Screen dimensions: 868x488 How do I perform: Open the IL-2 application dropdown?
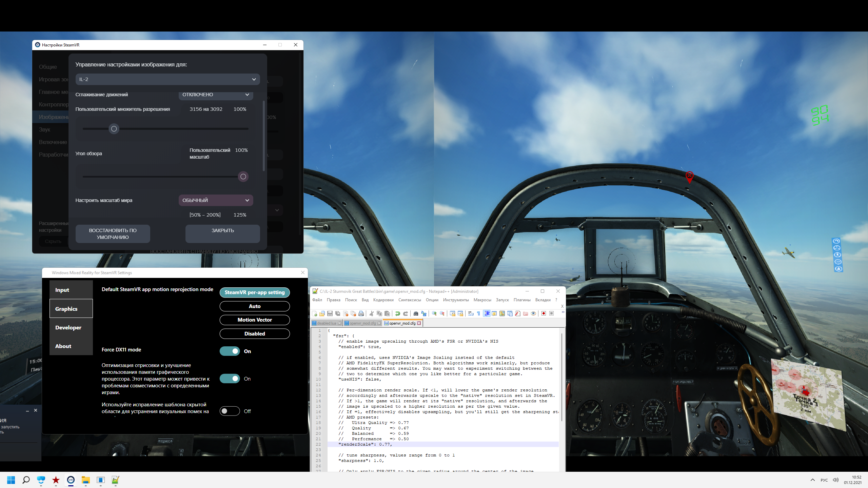tap(167, 79)
